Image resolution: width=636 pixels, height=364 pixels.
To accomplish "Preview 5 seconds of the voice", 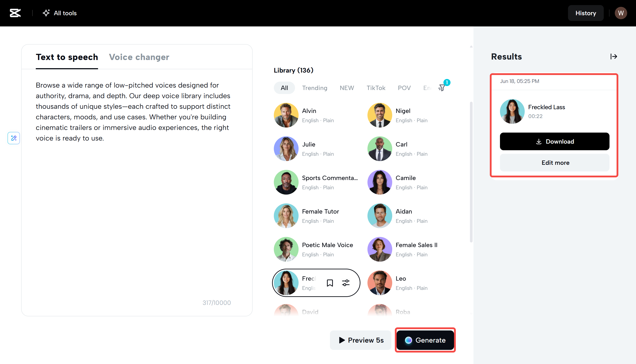I will (360, 340).
